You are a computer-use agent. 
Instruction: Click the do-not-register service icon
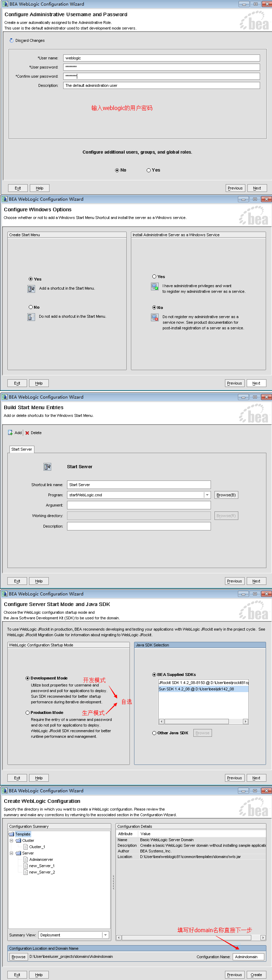pyautogui.click(x=155, y=317)
